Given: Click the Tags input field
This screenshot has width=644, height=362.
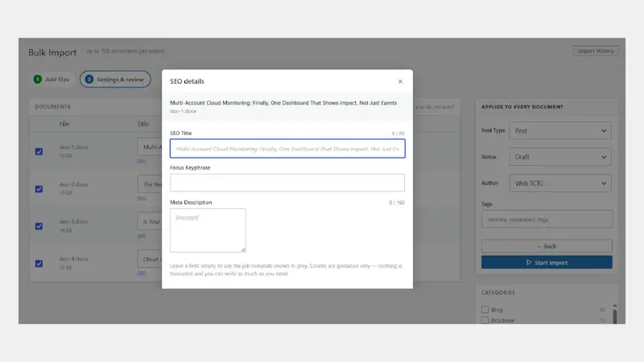Looking at the screenshot, I should pyautogui.click(x=547, y=219).
